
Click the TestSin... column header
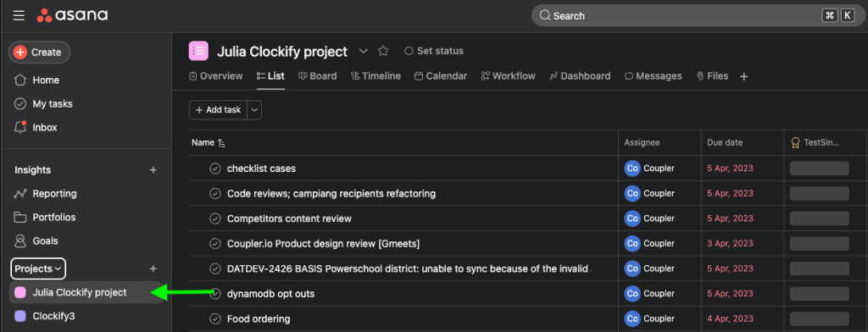click(x=815, y=143)
